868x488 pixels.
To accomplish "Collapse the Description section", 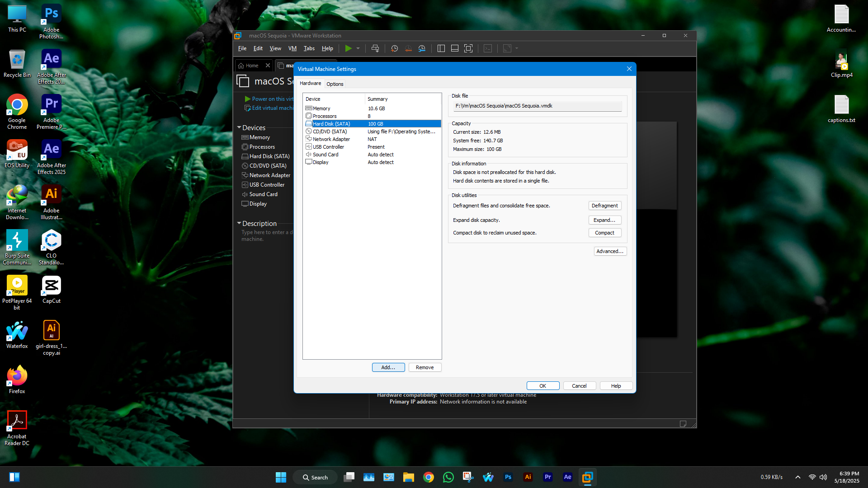I will tap(239, 223).
